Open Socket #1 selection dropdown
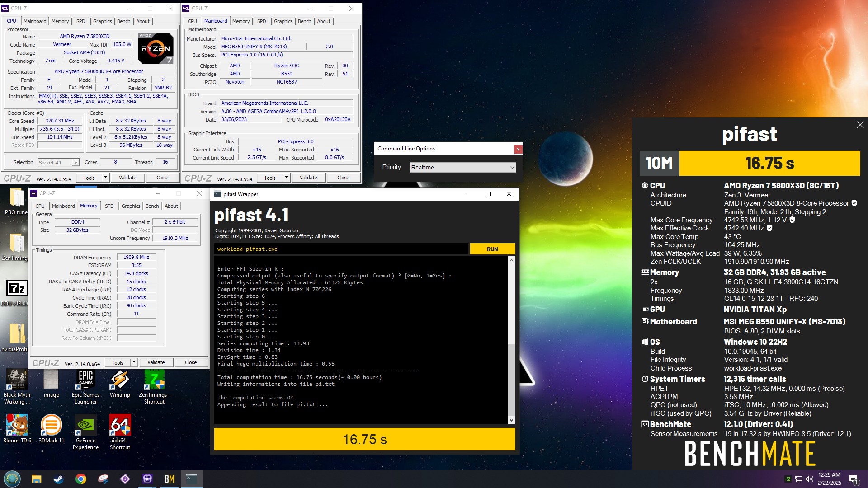The image size is (868, 488). click(58, 162)
